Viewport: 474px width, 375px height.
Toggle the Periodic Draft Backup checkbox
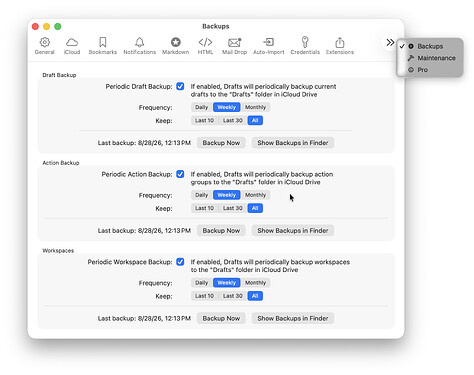pyautogui.click(x=180, y=86)
